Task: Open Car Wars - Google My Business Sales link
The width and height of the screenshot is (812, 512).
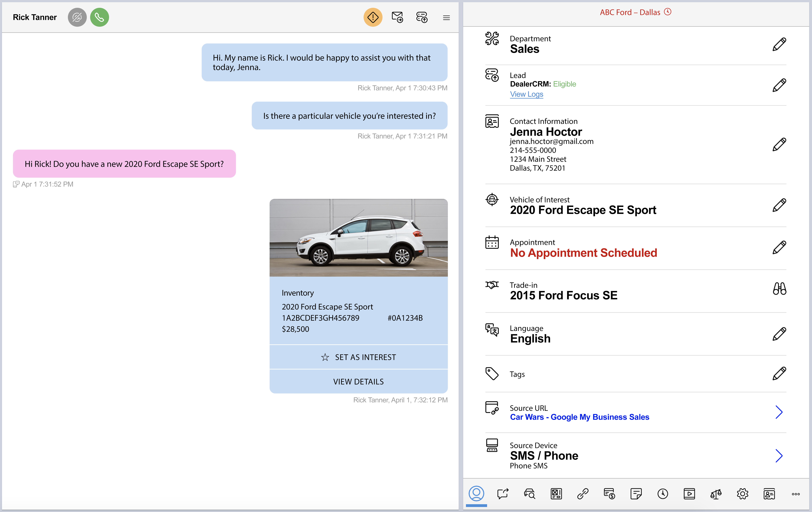Action: (x=579, y=417)
